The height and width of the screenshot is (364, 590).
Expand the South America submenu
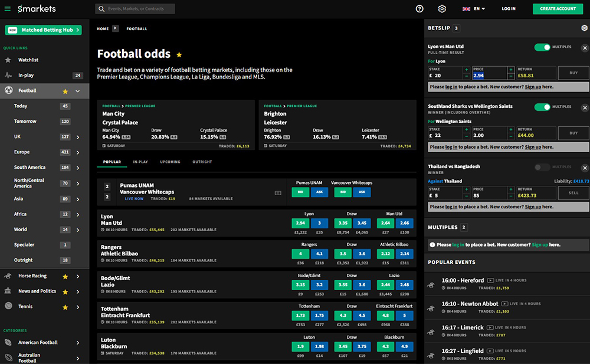[x=78, y=168]
